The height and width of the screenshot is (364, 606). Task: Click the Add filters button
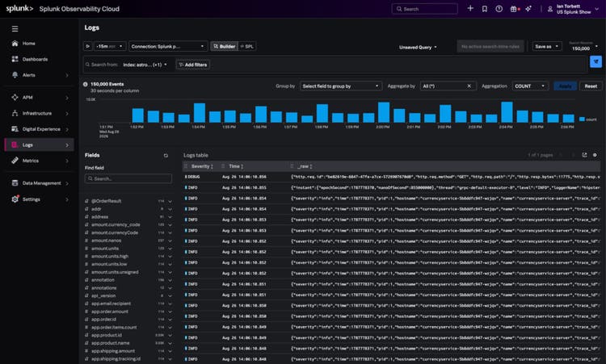(x=193, y=65)
